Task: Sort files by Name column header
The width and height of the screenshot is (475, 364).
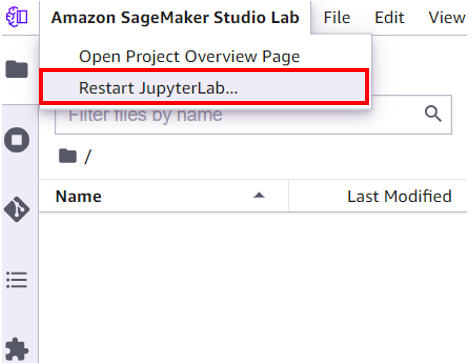Action: [x=163, y=196]
